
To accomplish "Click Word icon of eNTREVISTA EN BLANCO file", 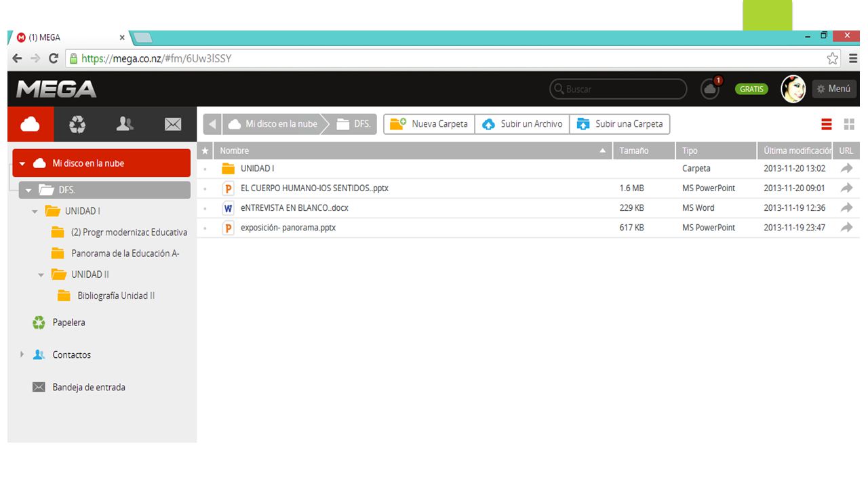I will (x=228, y=208).
